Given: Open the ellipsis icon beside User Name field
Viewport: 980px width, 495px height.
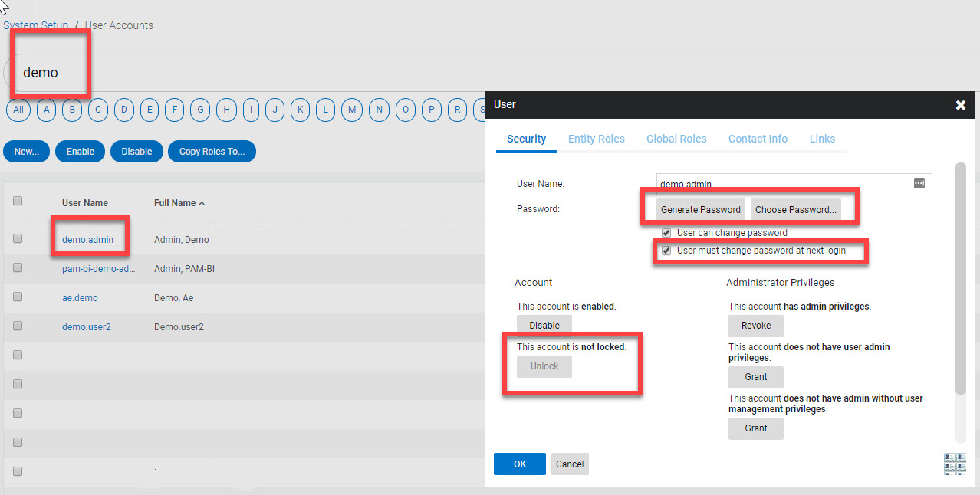Looking at the screenshot, I should coord(919,183).
